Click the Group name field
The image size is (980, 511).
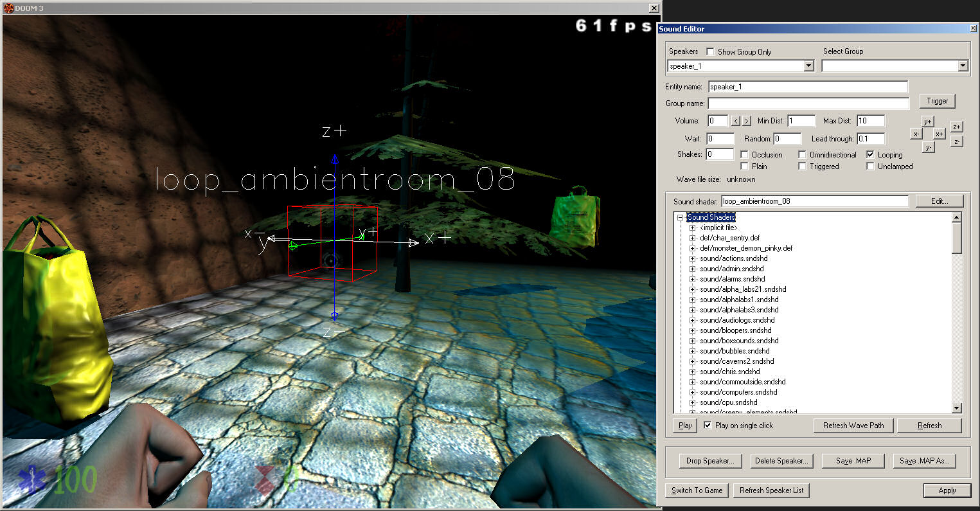[x=808, y=103]
